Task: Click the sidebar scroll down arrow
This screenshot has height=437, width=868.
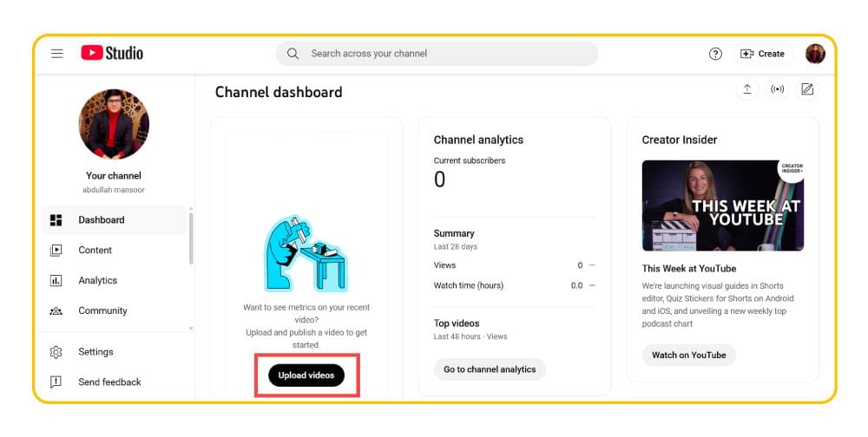Action: point(191,328)
